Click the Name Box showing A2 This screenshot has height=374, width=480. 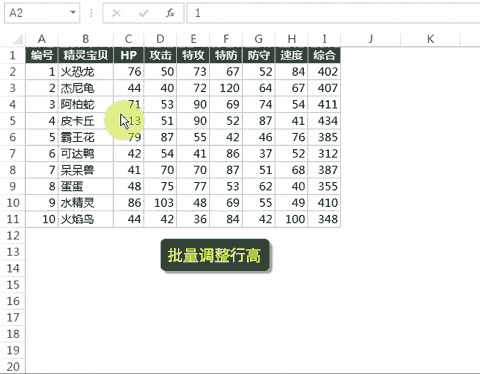click(42, 13)
